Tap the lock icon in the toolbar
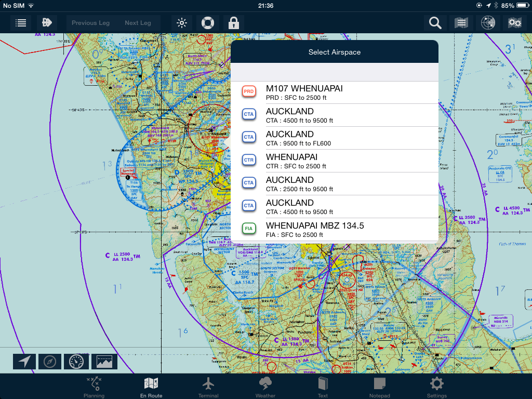Screen dimensions: 532x399 point(234,23)
